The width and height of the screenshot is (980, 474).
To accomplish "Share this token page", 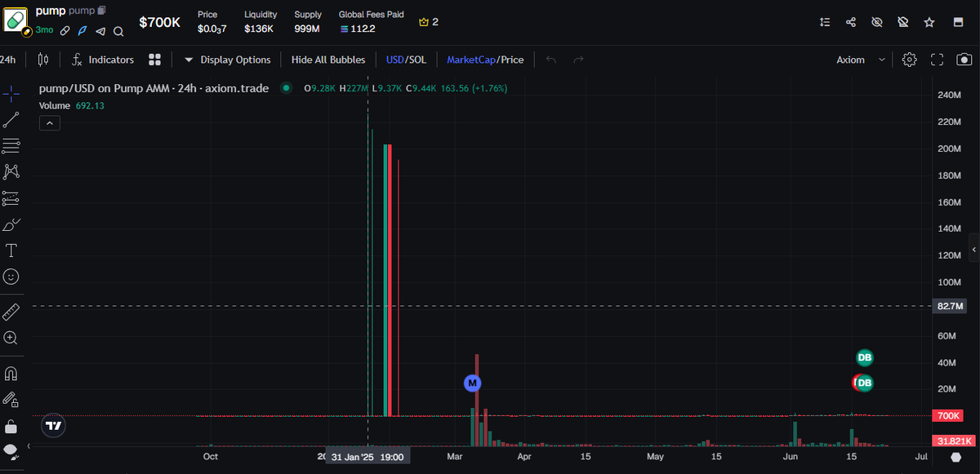I will click(851, 22).
